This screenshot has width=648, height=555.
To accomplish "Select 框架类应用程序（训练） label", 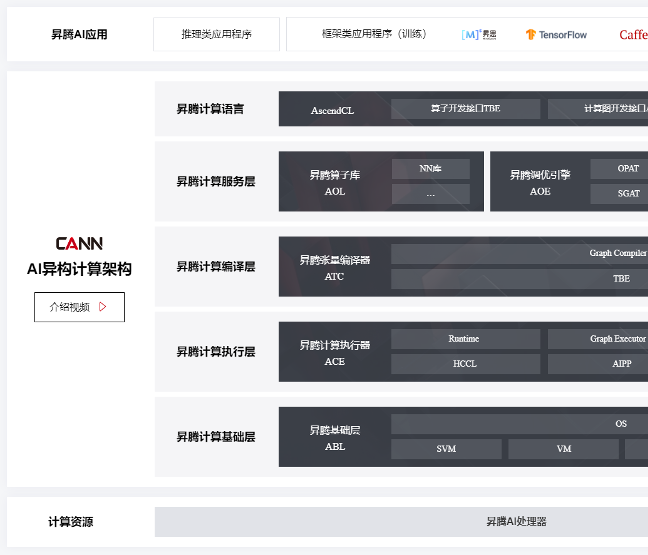I will pyautogui.click(x=374, y=34).
